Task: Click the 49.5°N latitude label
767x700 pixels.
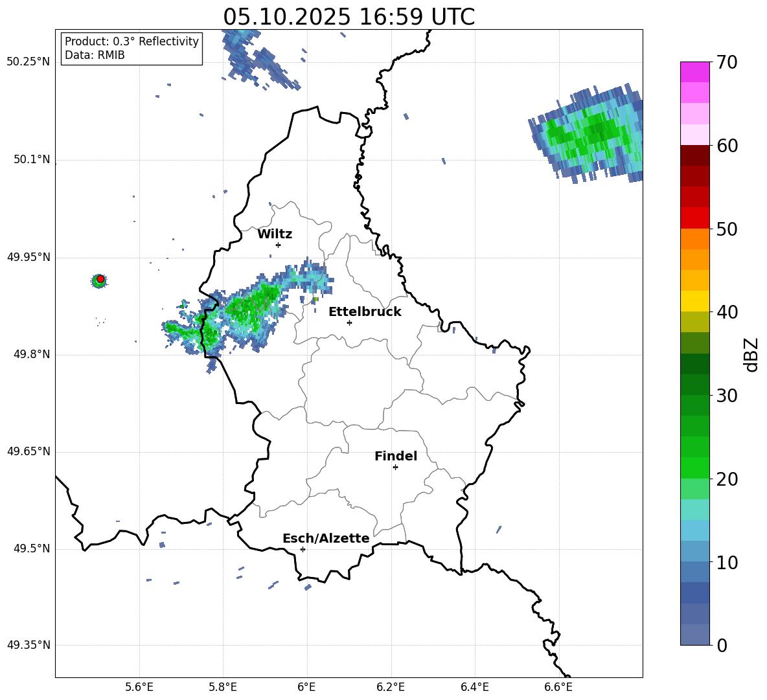Action: click(32, 548)
